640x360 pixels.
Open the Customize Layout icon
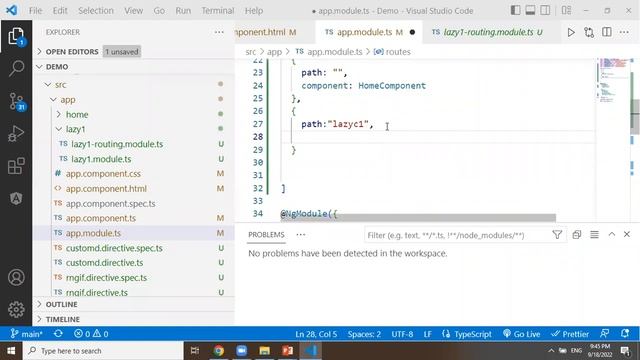click(x=566, y=10)
